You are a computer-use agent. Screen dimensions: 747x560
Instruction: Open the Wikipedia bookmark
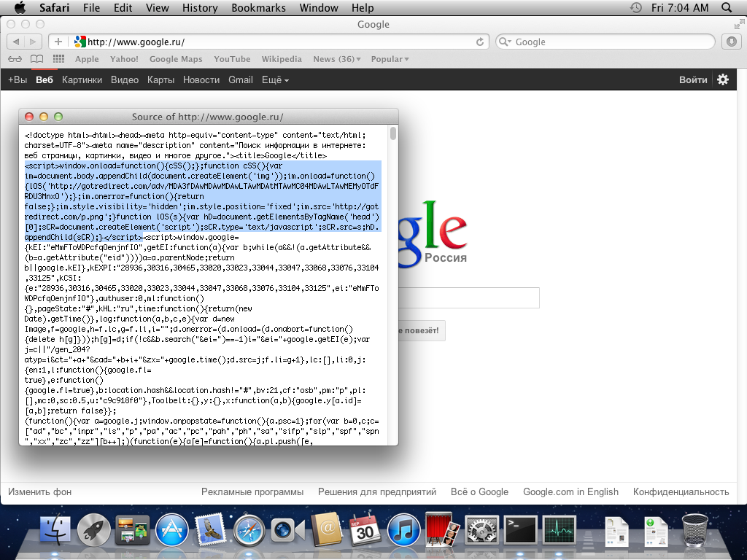tap(282, 59)
